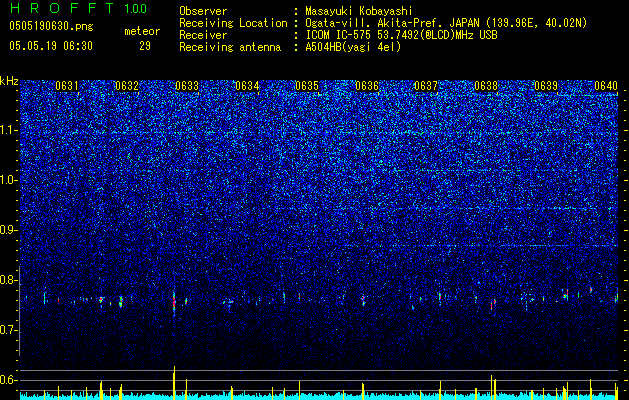This screenshot has width=629, height=400.
Task: Click the Receiving Location label
Action: click(x=233, y=23)
